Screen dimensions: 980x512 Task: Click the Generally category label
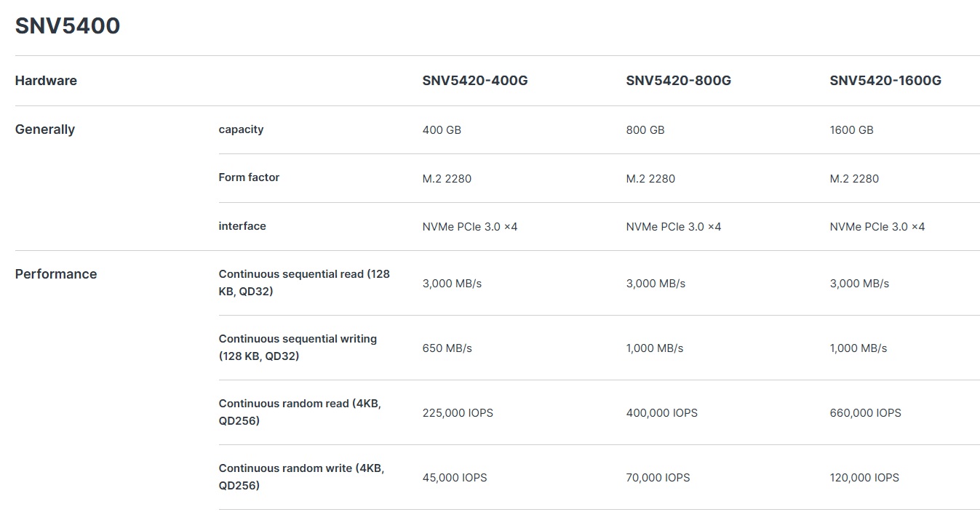45,129
